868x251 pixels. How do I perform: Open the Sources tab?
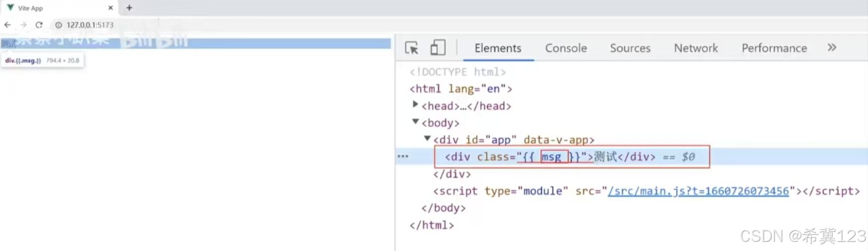[630, 48]
